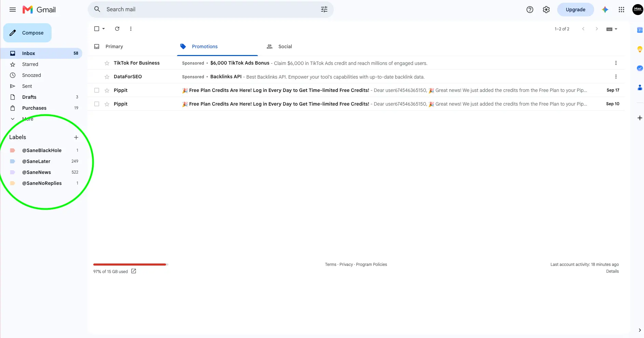This screenshot has height=338, width=644.
Task: Open the Support help icon
Action: pos(530,10)
